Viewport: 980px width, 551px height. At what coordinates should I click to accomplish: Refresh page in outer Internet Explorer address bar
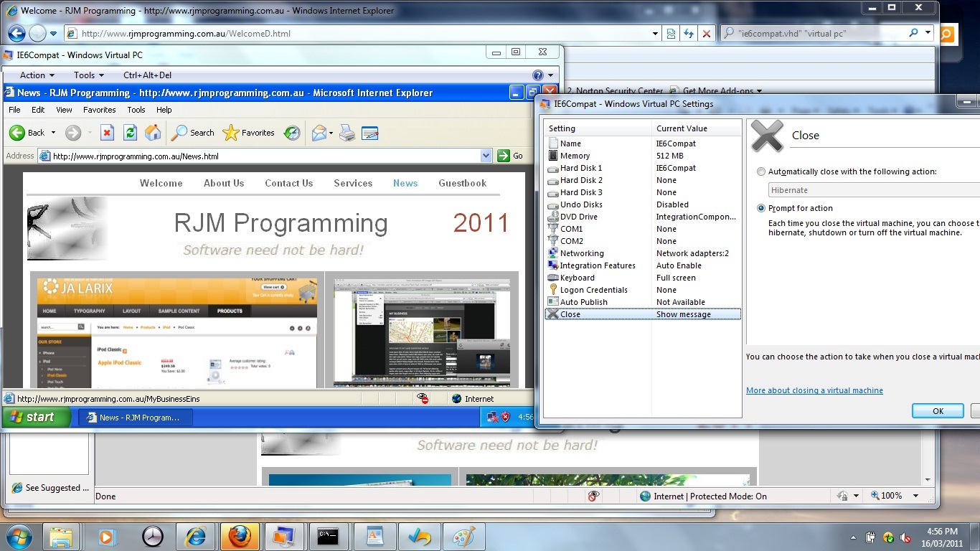689,33
